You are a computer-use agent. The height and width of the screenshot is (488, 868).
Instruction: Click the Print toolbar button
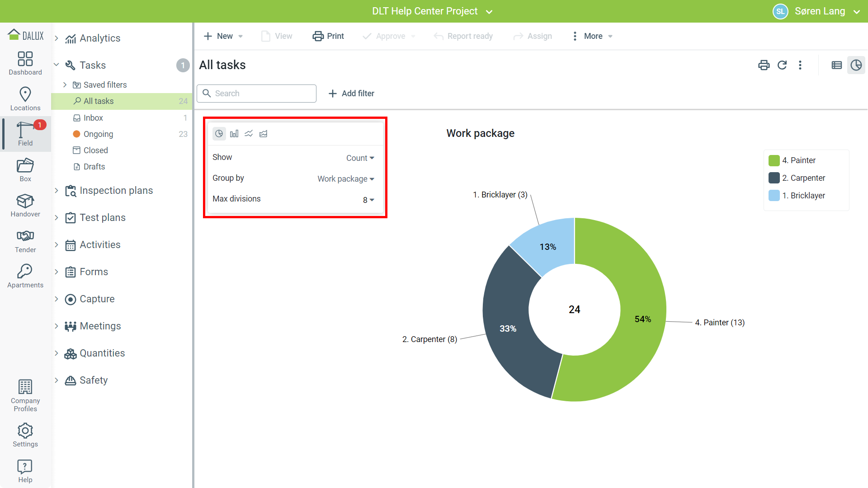(x=328, y=36)
